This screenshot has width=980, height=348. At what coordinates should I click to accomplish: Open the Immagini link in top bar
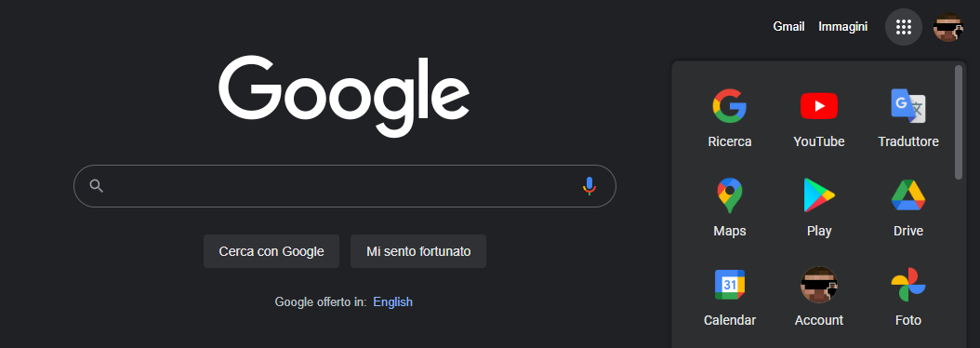point(842,27)
